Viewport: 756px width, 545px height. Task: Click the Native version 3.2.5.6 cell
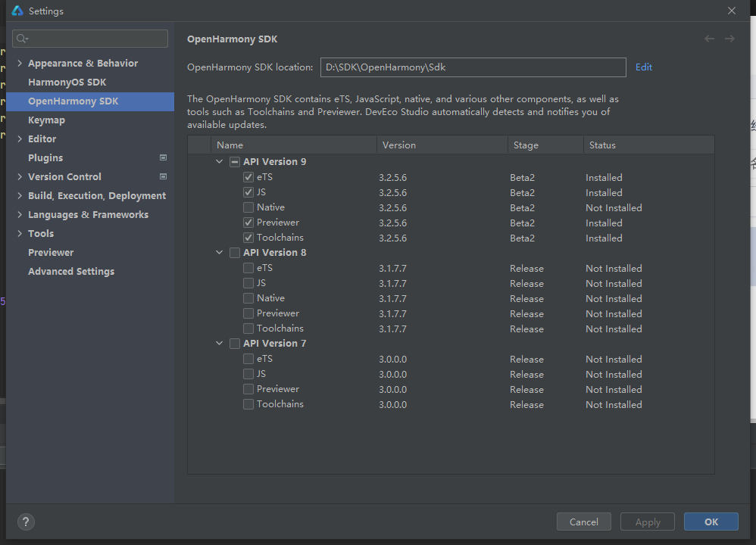(x=393, y=207)
